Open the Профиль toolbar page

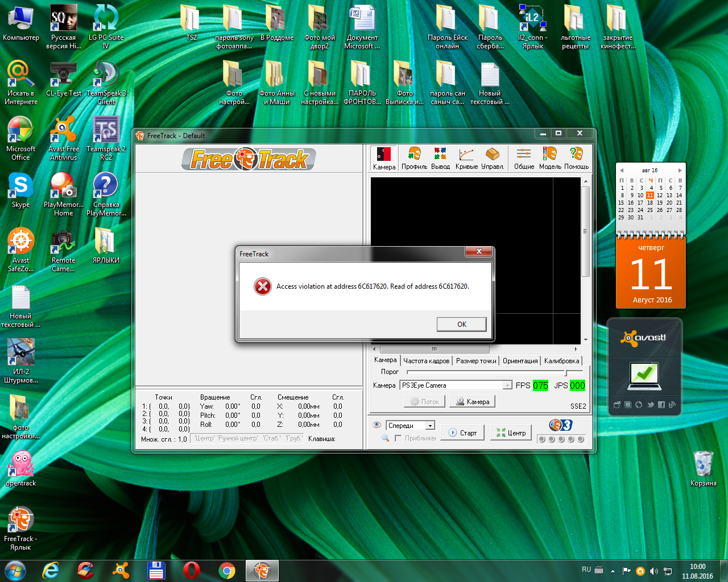coord(414,158)
